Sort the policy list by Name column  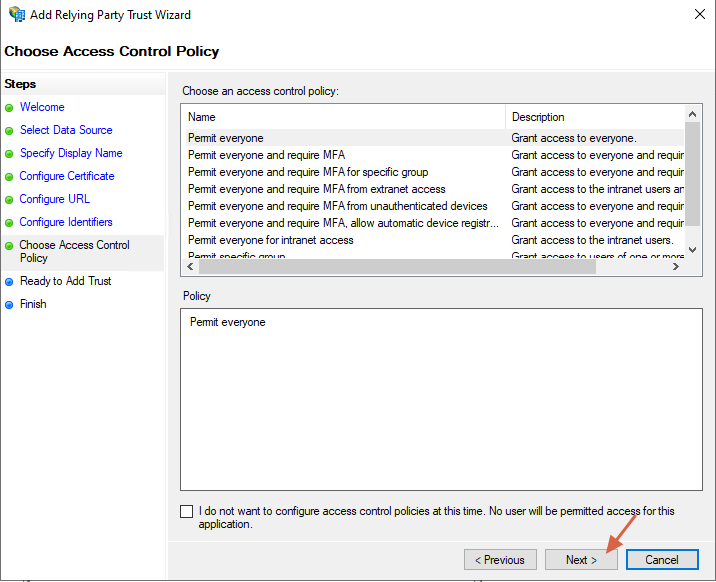(343, 117)
